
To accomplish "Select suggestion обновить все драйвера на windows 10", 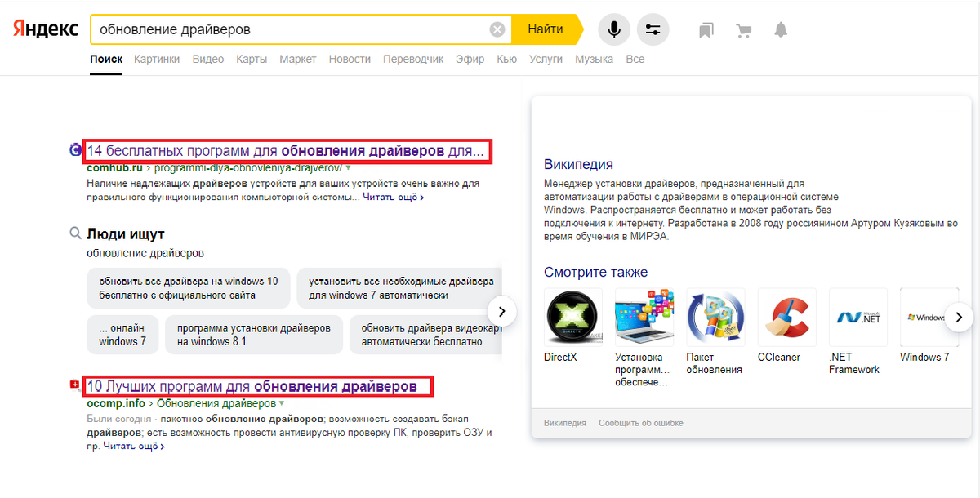I will [x=189, y=287].
